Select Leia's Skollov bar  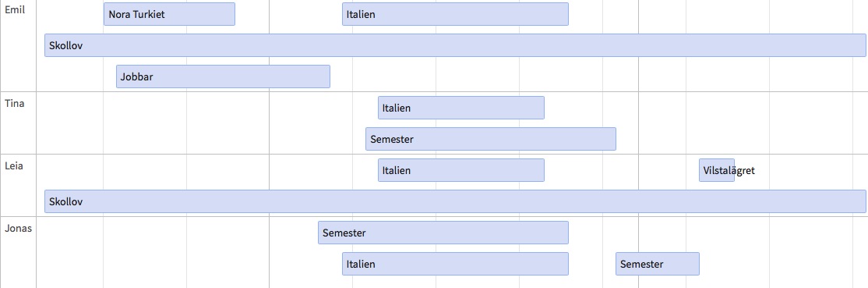[455, 201]
